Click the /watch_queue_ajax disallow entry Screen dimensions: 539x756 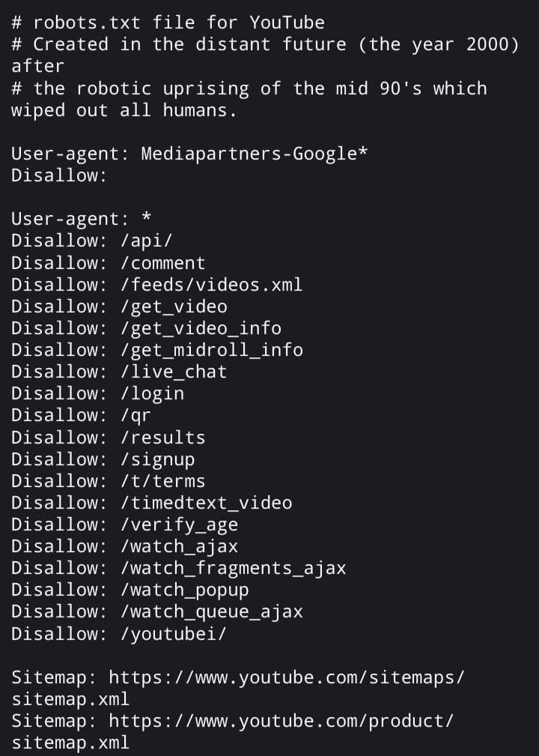[211, 611]
